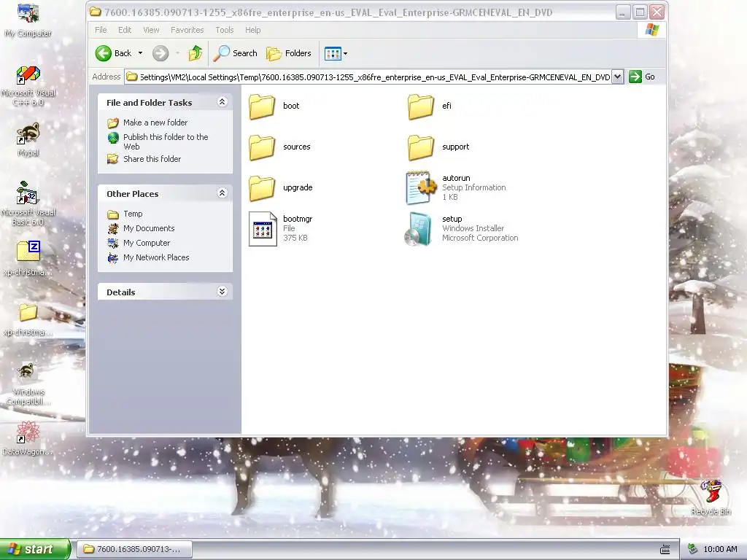Open My Documents from Other Places
Image resolution: width=747 pixels, height=560 pixels.
coord(149,228)
